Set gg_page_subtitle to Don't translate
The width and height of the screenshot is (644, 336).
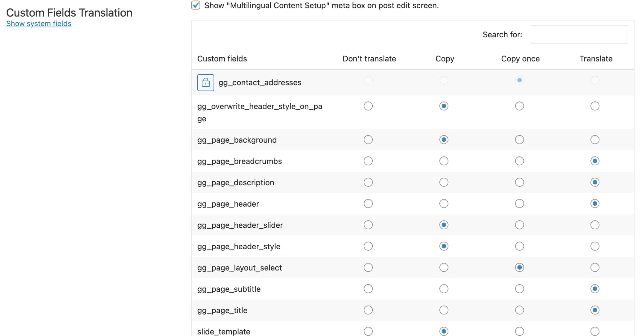pos(368,289)
